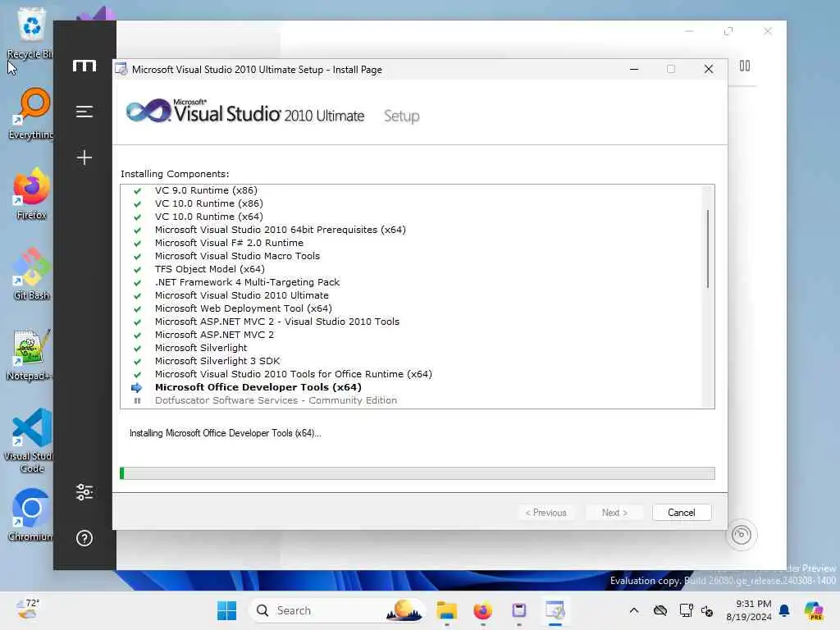The height and width of the screenshot is (630, 840).
Task: Click the blue arrow beside Office Developer Tools
Action: 137,387
